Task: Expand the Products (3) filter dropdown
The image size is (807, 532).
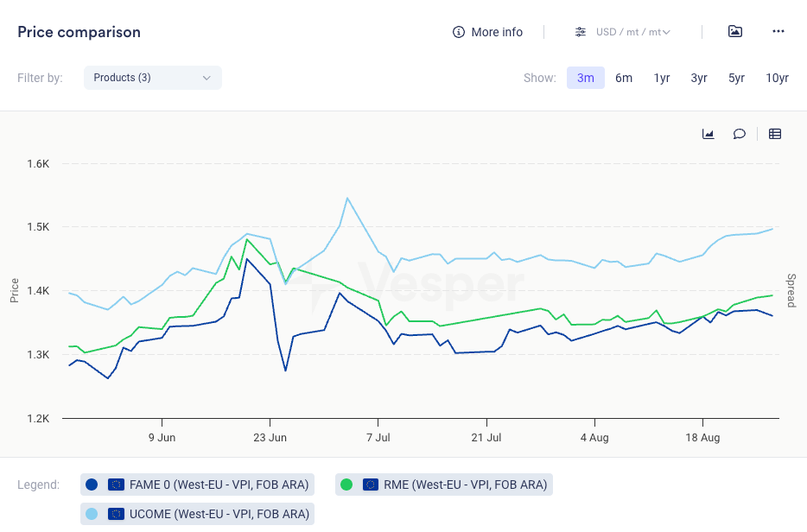Action: [x=153, y=78]
